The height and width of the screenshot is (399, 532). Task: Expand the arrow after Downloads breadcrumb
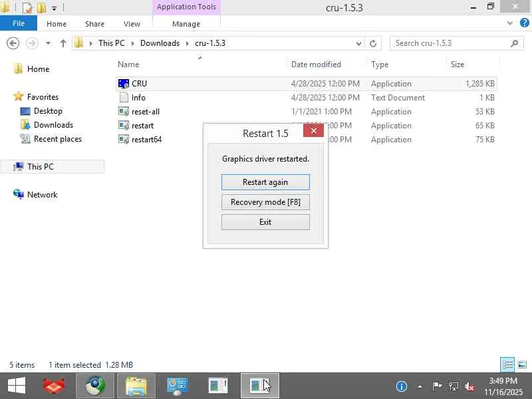187,43
